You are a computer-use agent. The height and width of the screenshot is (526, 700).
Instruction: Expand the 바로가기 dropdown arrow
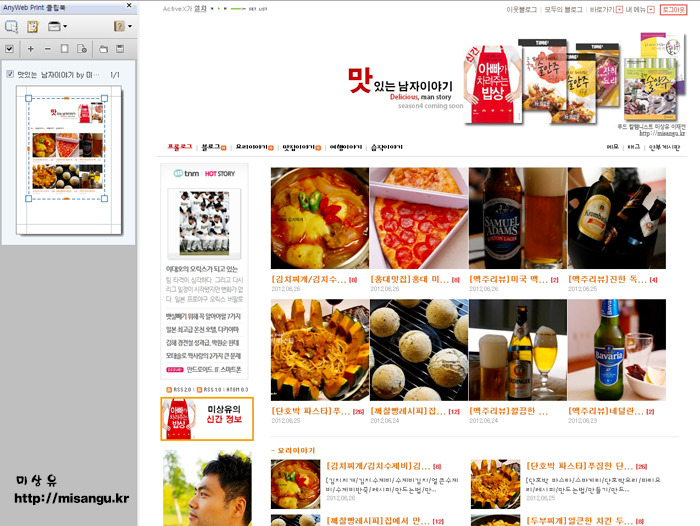tap(619, 9)
